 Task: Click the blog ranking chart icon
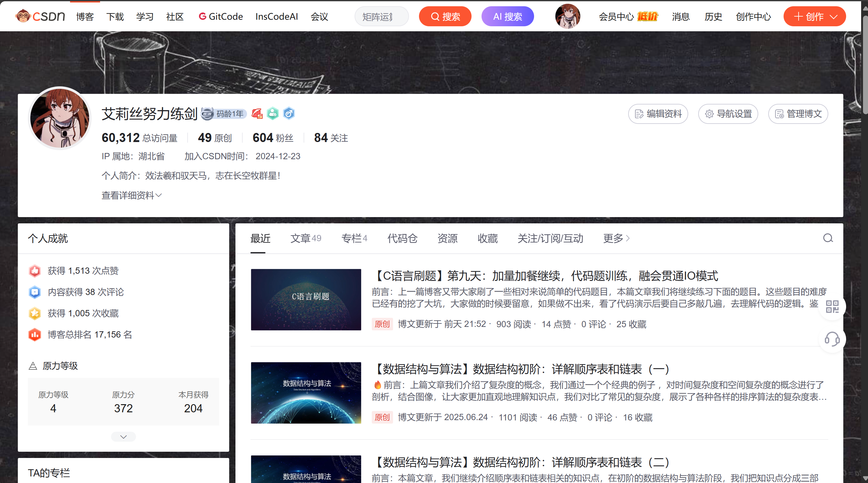(35, 335)
